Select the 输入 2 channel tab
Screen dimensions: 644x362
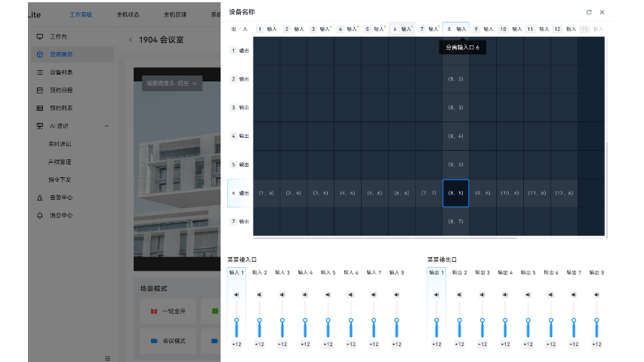click(x=260, y=272)
